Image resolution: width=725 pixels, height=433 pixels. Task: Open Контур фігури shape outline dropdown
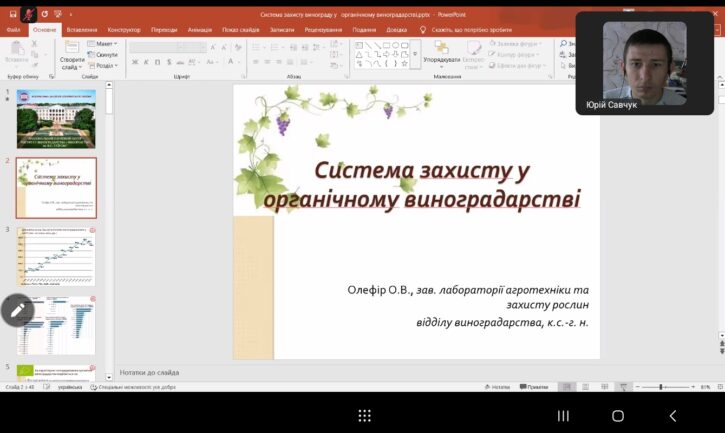pyautogui.click(x=514, y=55)
